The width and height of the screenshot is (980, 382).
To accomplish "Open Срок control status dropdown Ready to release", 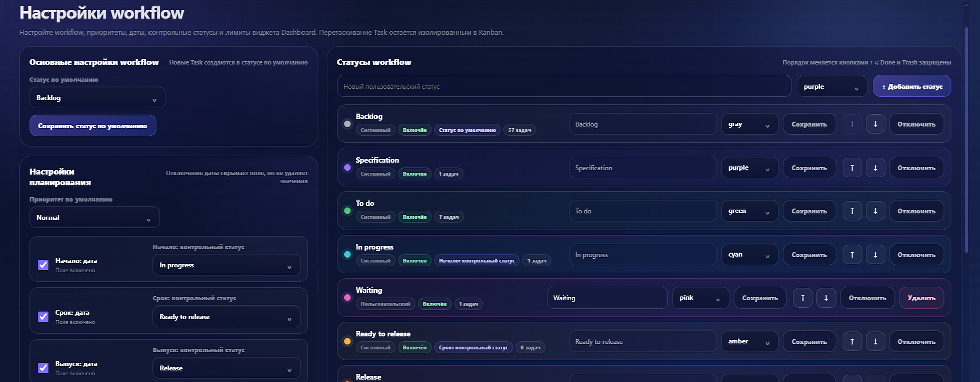I will 227,317.
